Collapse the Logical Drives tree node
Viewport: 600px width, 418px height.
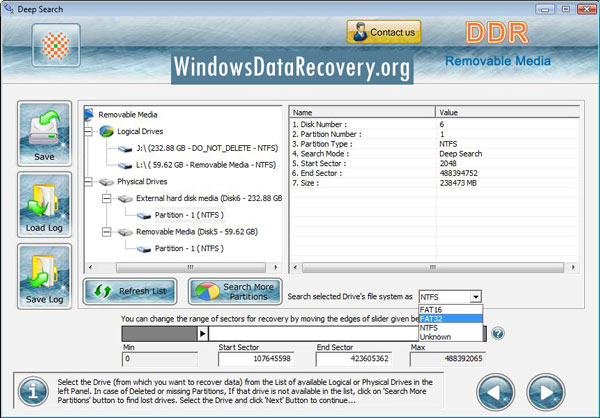tap(88, 131)
